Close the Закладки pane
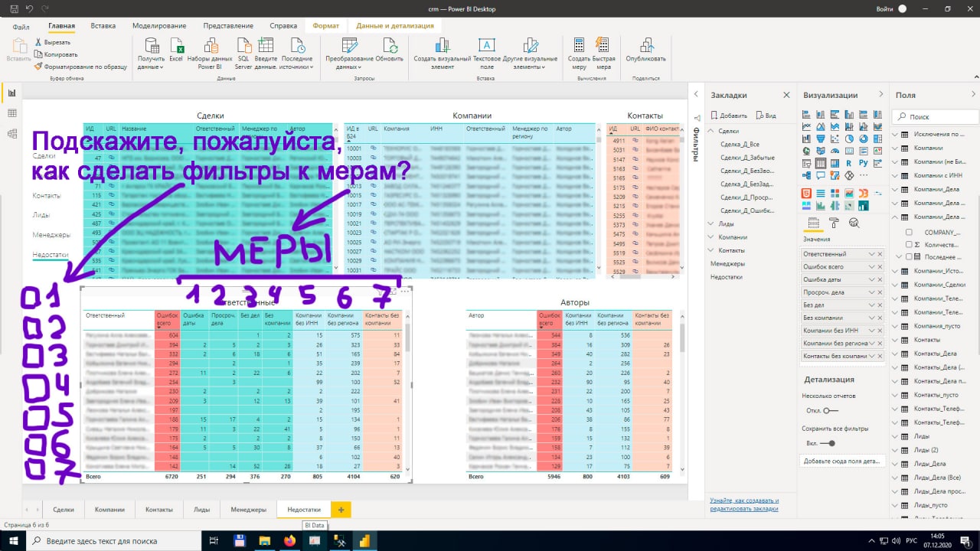Image resolution: width=980 pixels, height=551 pixels. coord(786,95)
